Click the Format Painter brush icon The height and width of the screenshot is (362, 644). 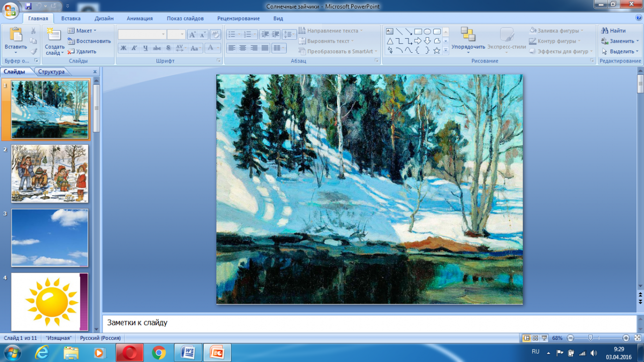[x=33, y=51]
